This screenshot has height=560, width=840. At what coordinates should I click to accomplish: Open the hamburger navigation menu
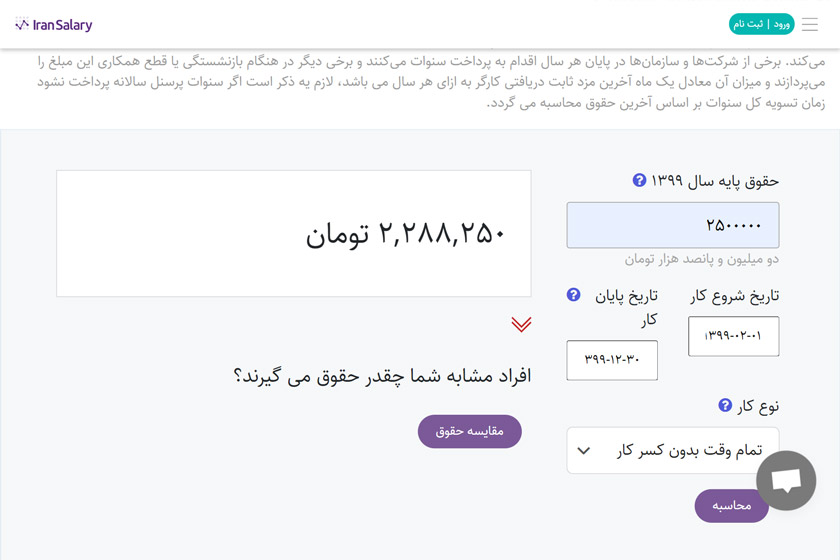point(810,24)
